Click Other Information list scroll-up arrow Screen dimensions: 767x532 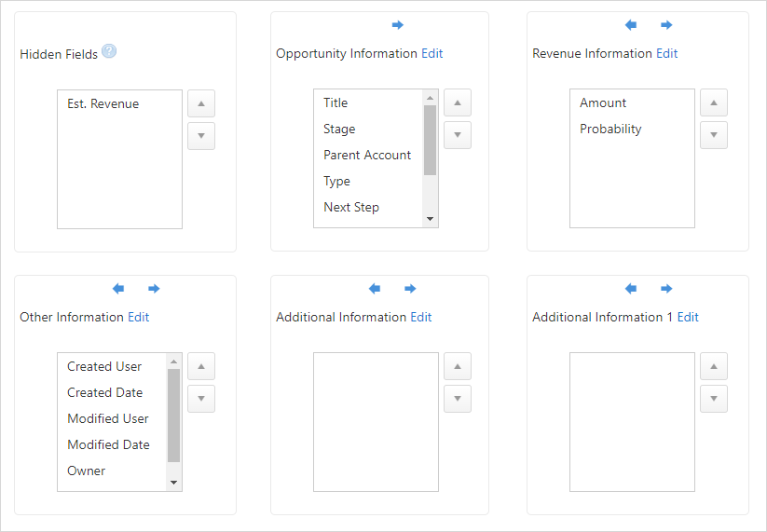(x=173, y=361)
